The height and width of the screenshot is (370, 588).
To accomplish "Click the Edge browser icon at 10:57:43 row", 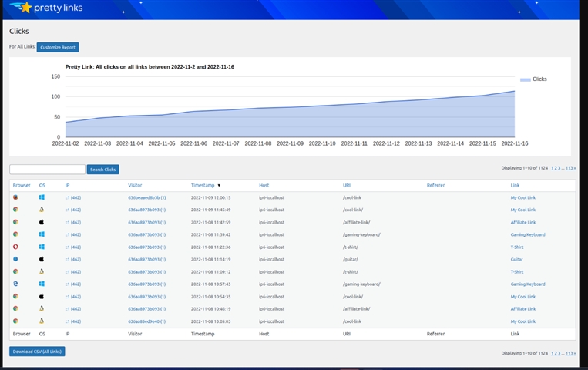I will click(x=15, y=284).
